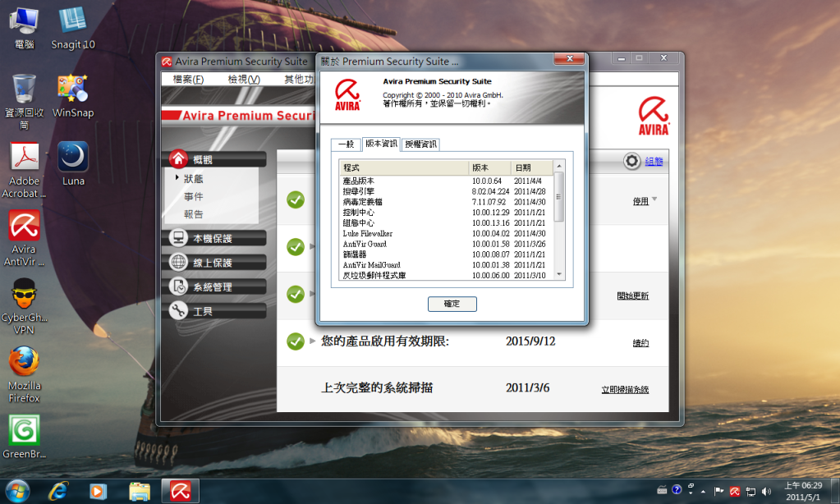The image size is (840, 504).
Task: Click the 立即掃描系統 link
Action: click(625, 389)
